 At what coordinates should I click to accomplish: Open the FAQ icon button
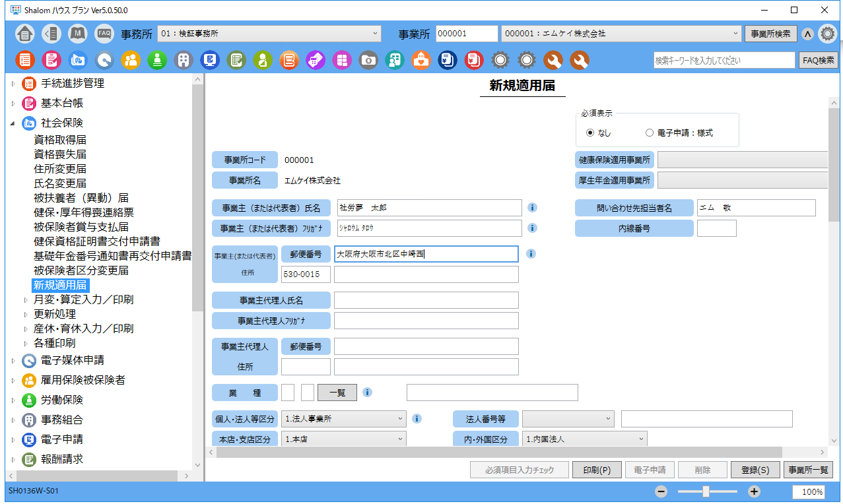[104, 34]
